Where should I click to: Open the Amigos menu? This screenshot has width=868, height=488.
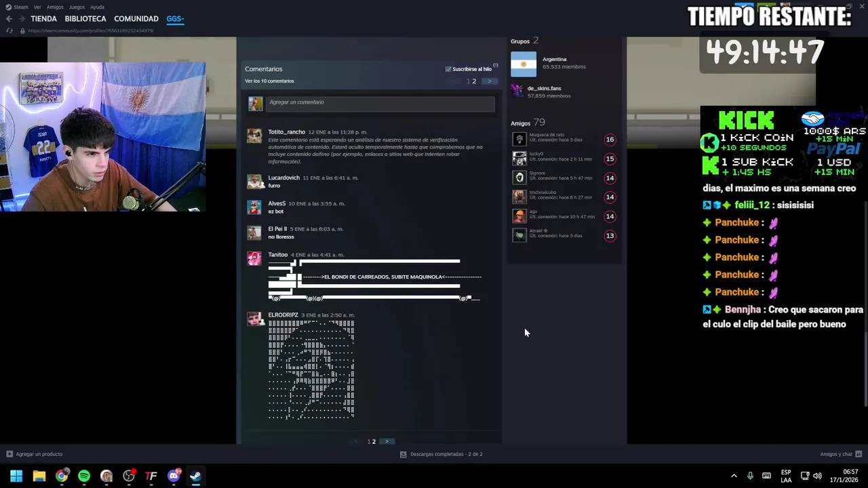(55, 7)
